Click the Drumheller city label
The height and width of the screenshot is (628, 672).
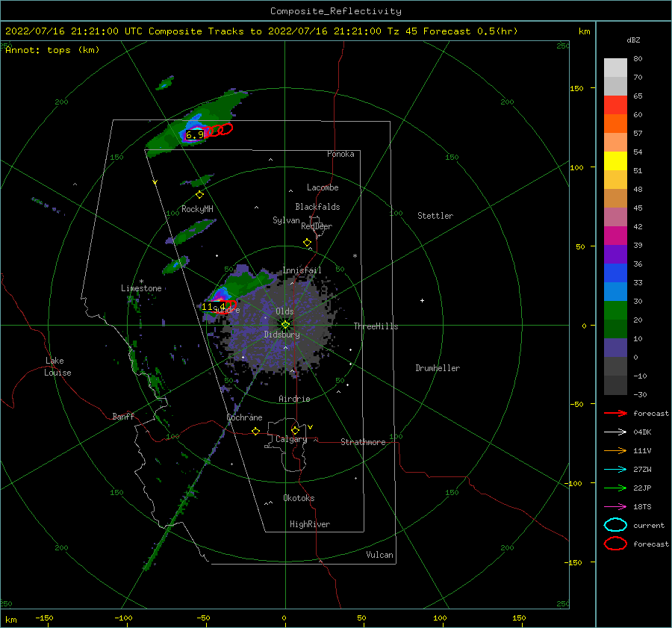point(438,368)
